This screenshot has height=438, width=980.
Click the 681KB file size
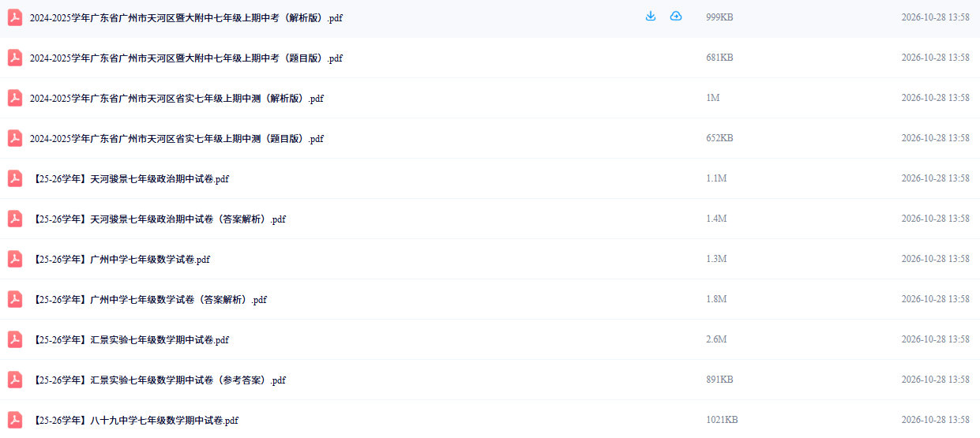click(x=719, y=58)
